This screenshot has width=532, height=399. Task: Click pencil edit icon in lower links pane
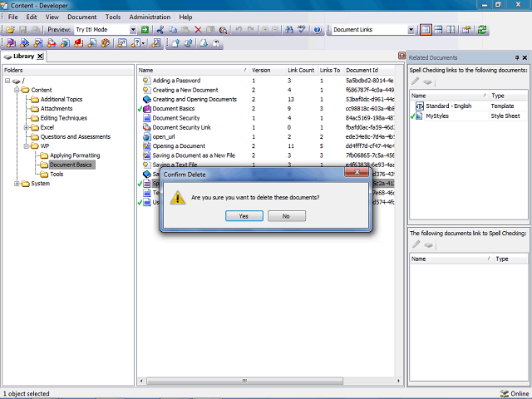click(416, 244)
